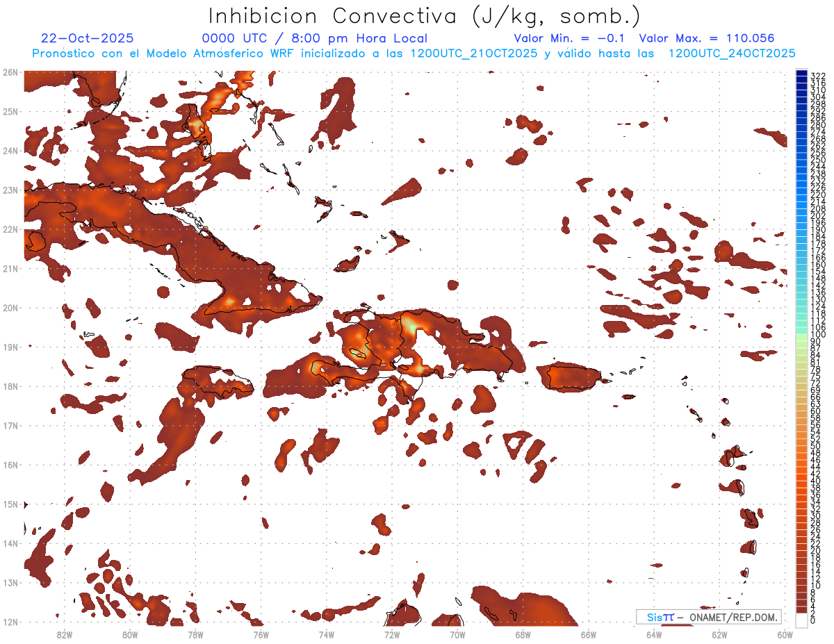Viewport: 834px width, 644px height.
Task: Click the '24N' latitude label
Action: coord(10,151)
